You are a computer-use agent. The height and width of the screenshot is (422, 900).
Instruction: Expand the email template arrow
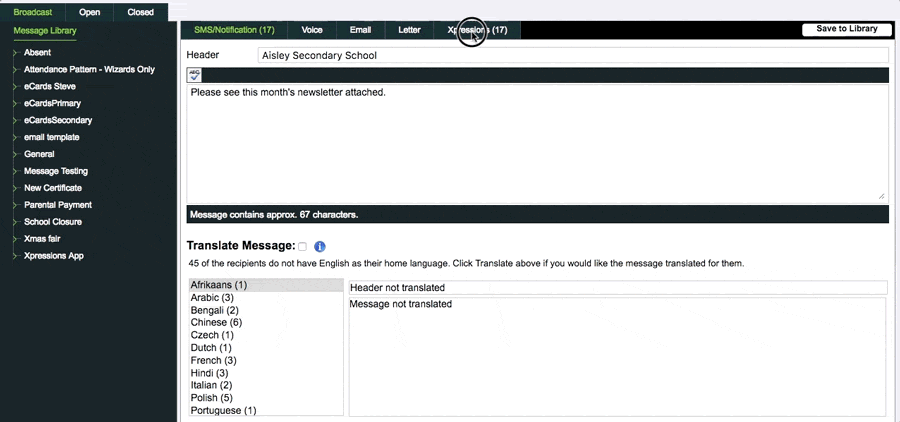[x=17, y=137]
